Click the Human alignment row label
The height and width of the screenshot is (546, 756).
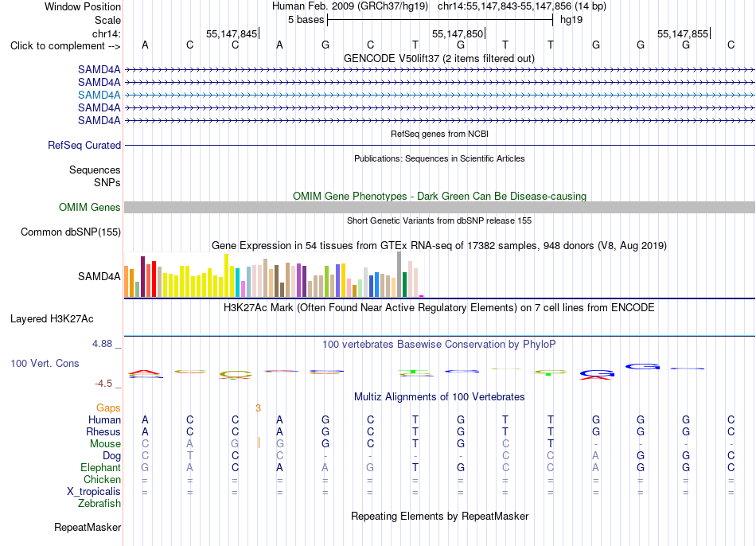pyautogui.click(x=104, y=420)
